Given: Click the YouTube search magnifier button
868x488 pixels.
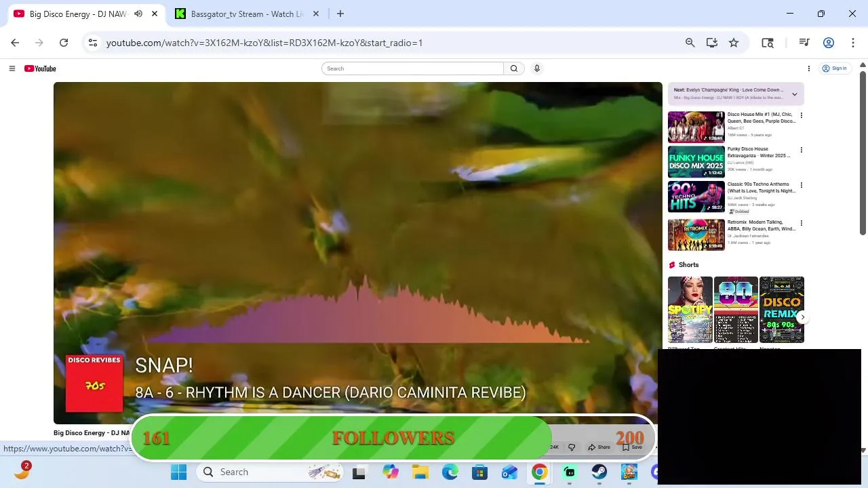Looking at the screenshot, I should click(x=514, y=68).
